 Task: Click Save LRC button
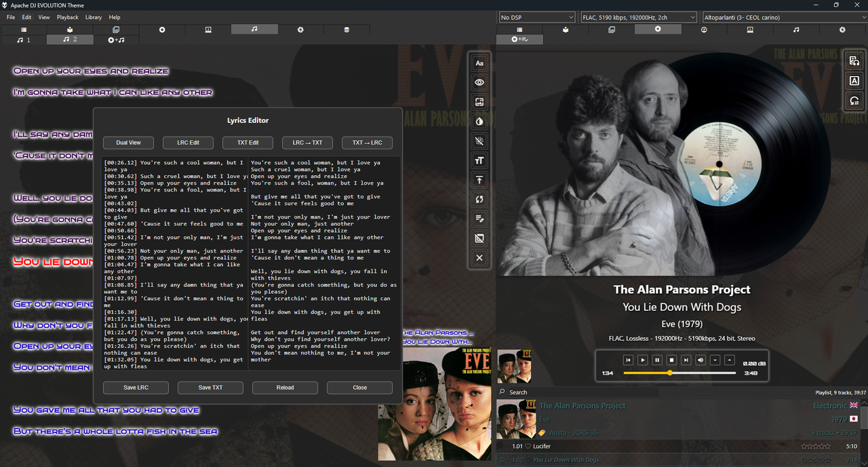[x=136, y=388]
